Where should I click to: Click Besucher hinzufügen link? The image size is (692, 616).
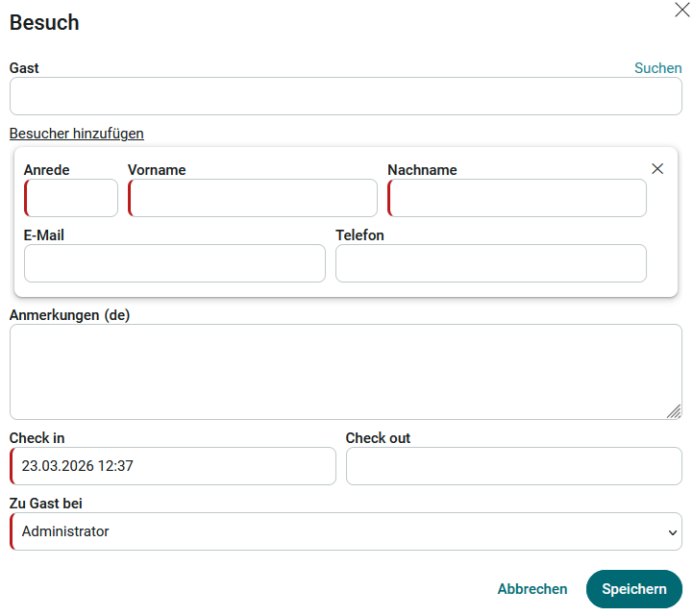77,134
